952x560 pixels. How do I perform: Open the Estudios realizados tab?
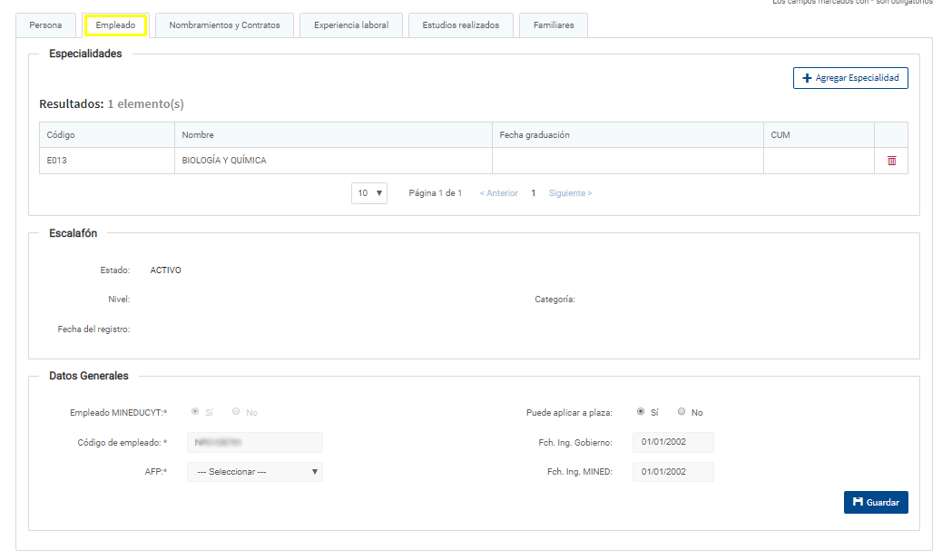pyautogui.click(x=460, y=25)
